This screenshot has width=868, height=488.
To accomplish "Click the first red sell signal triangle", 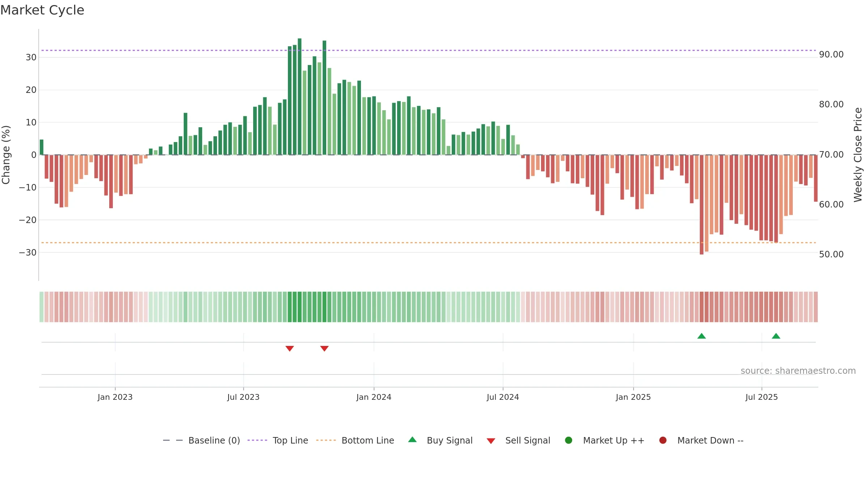I will coord(290,348).
